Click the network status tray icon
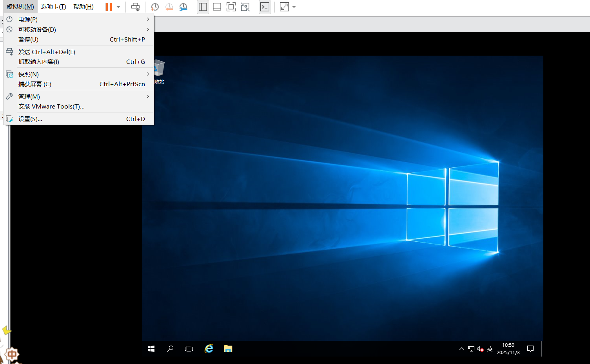The height and width of the screenshot is (364, 590). tap(471, 349)
